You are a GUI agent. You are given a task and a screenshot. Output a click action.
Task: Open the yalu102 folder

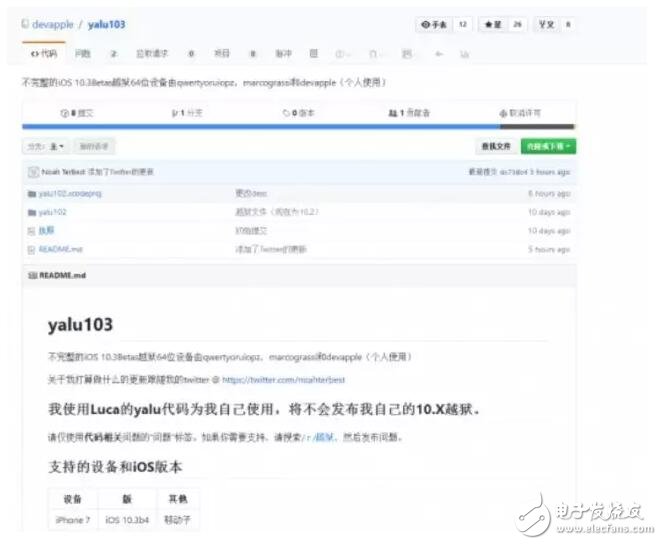(52, 212)
